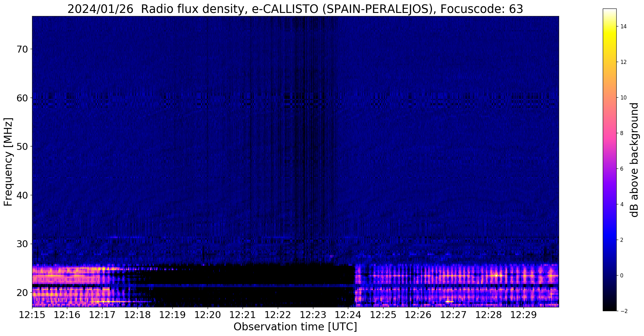Viewport: 644px width, 336px height.
Task: Click the 12:15 time tick label
Action: [x=32, y=315]
